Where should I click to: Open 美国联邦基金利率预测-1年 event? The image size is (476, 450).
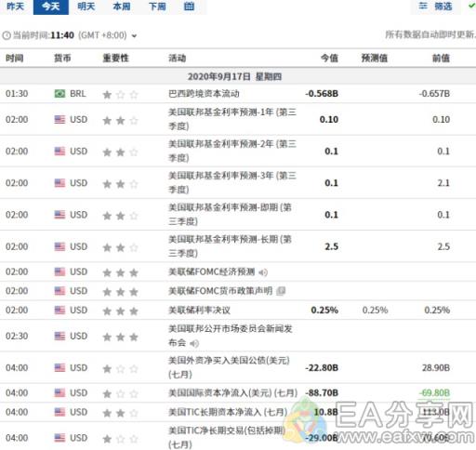(x=232, y=119)
